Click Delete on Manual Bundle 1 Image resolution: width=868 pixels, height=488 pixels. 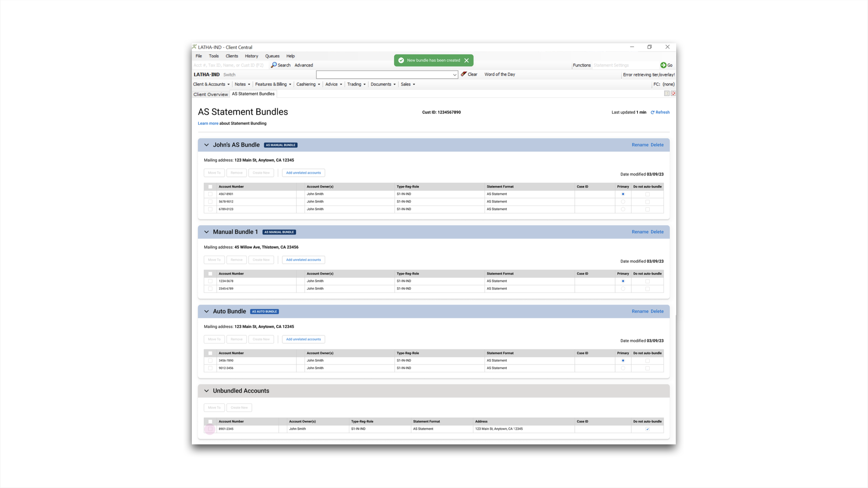point(657,232)
